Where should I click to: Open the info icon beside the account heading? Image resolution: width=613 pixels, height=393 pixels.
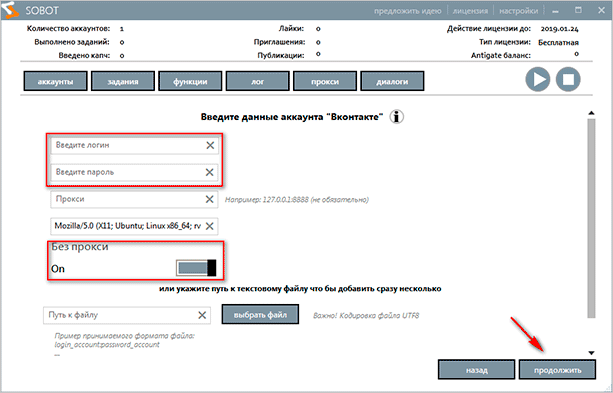coord(397,117)
